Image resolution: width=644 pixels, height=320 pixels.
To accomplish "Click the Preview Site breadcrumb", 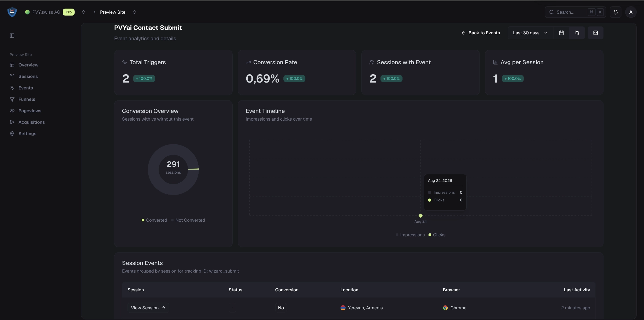I will tap(113, 12).
